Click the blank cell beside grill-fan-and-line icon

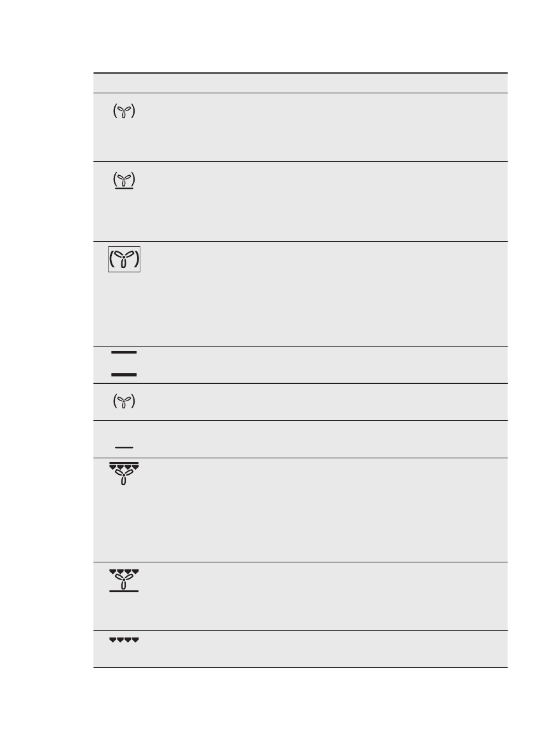pos(324,596)
